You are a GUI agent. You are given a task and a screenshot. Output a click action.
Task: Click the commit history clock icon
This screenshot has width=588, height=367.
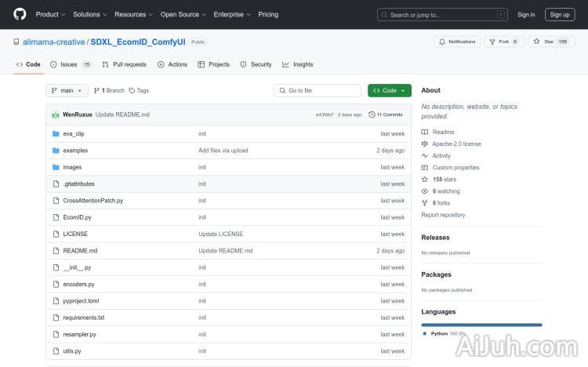[x=372, y=114]
